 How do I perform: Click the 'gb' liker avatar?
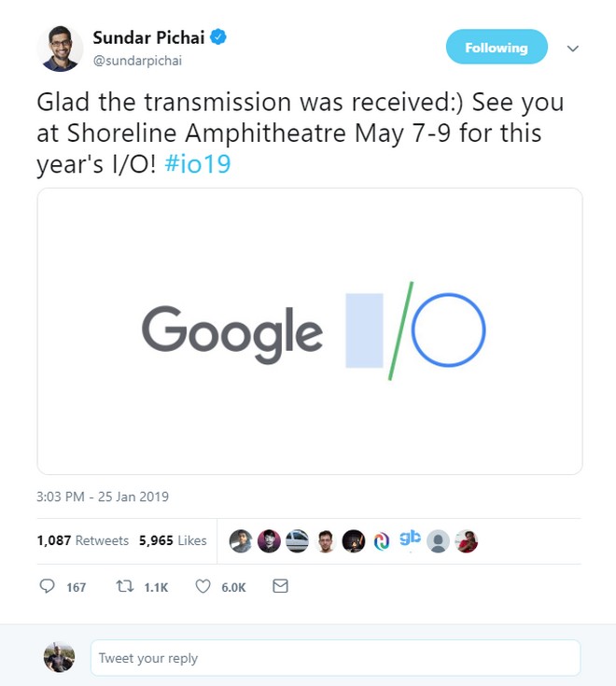click(x=409, y=539)
